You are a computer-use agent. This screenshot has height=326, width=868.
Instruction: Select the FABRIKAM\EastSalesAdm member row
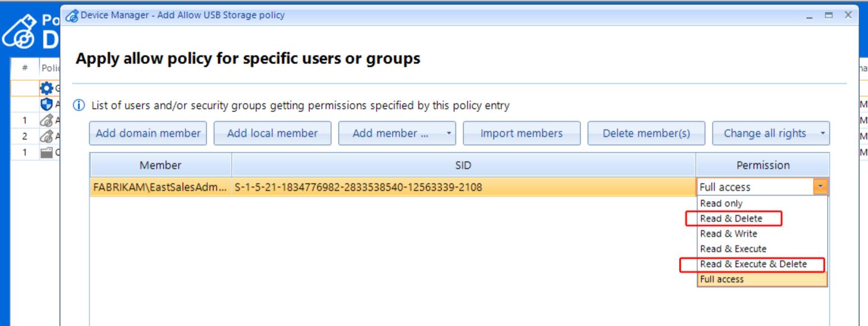click(160, 187)
